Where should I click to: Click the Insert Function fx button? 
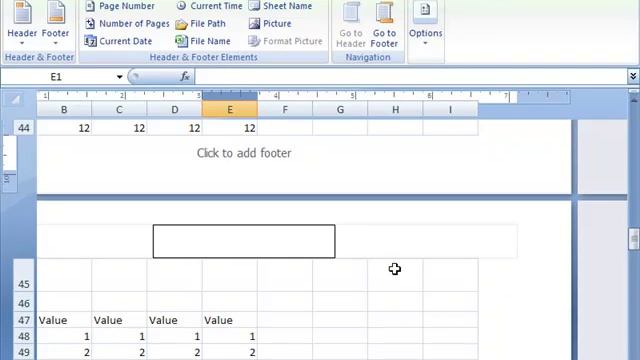[x=184, y=76]
